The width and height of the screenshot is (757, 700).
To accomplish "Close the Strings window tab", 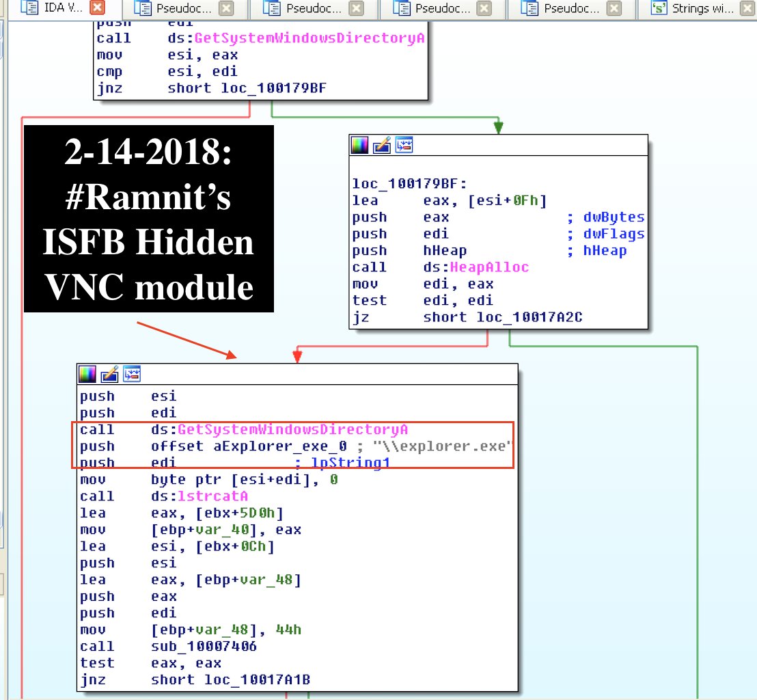I will click(747, 9).
